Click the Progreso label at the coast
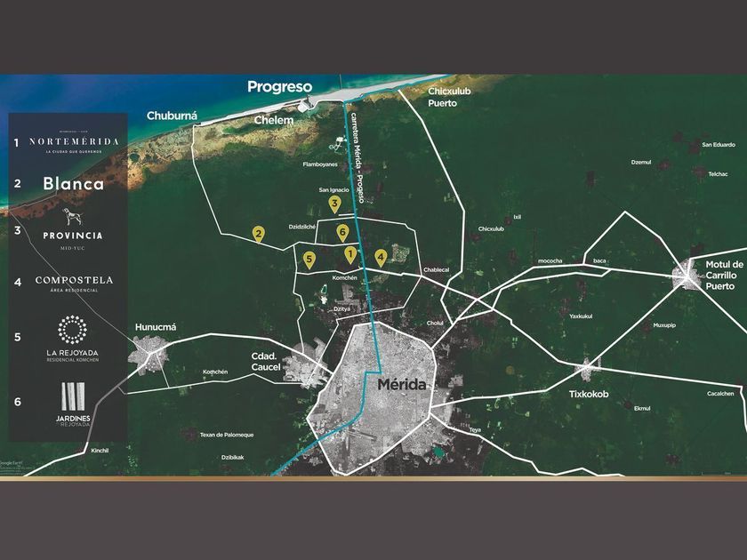 [279, 87]
